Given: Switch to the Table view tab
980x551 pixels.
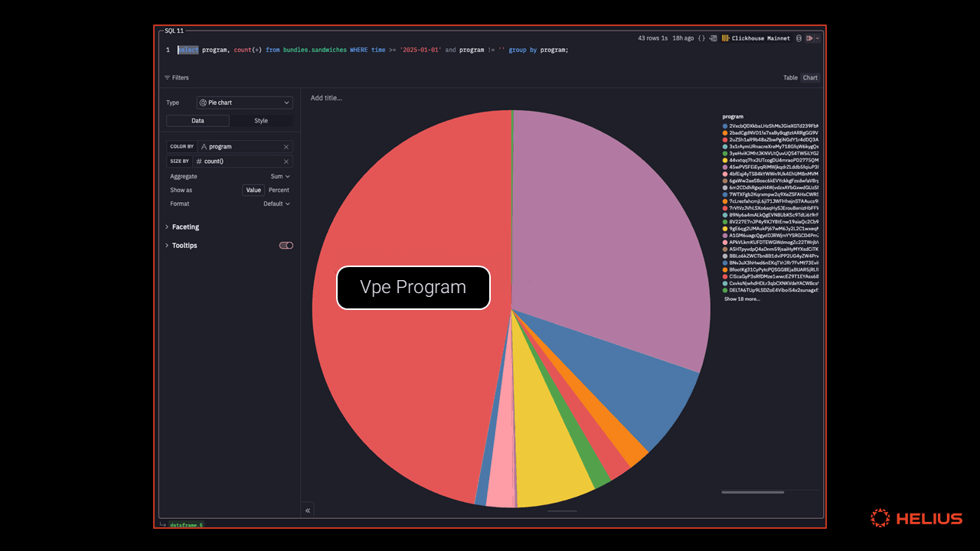Looking at the screenshot, I should point(789,77).
